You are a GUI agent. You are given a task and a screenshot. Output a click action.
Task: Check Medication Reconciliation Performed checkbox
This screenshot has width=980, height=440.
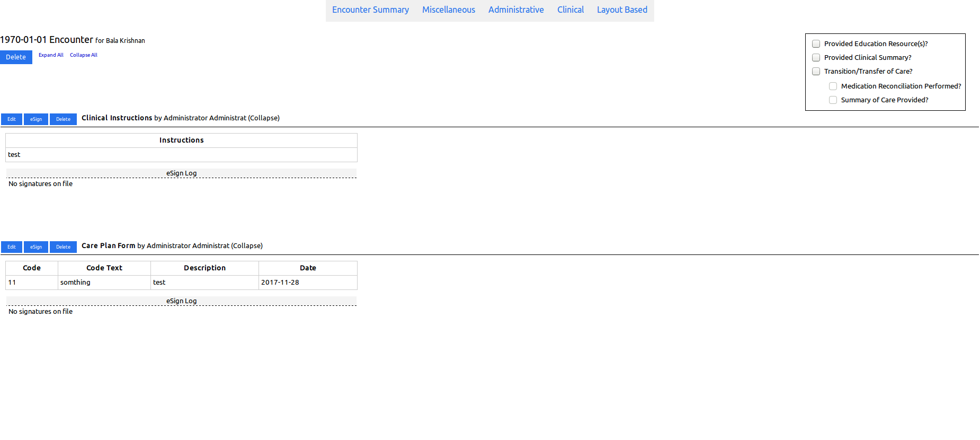(x=833, y=86)
